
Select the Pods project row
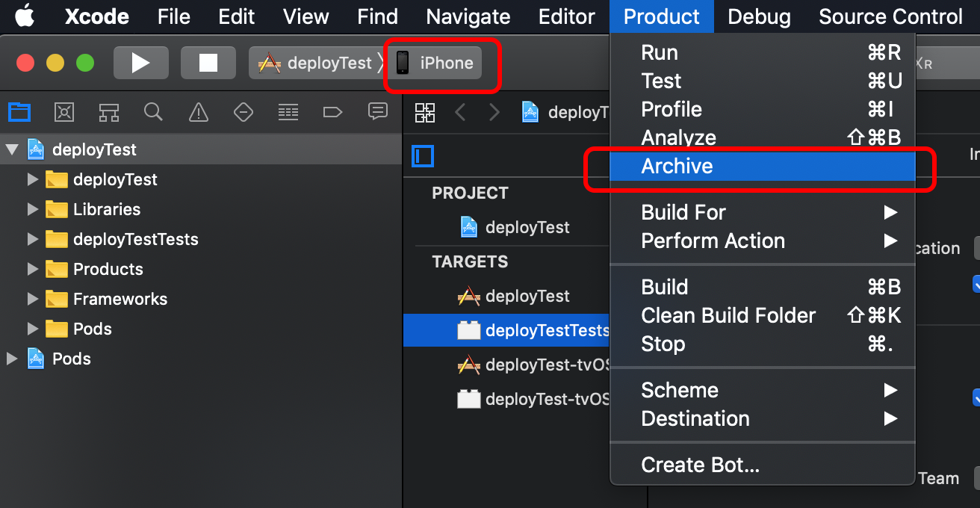tap(201, 359)
